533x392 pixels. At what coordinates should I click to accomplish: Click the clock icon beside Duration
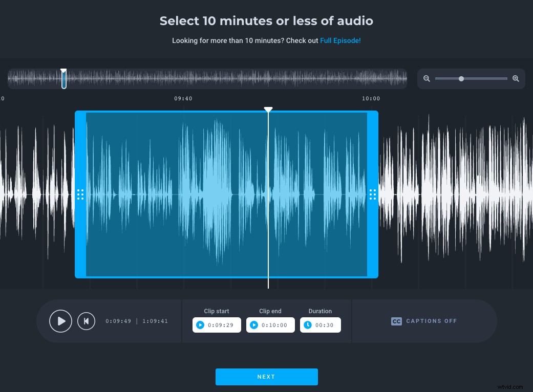(307, 325)
